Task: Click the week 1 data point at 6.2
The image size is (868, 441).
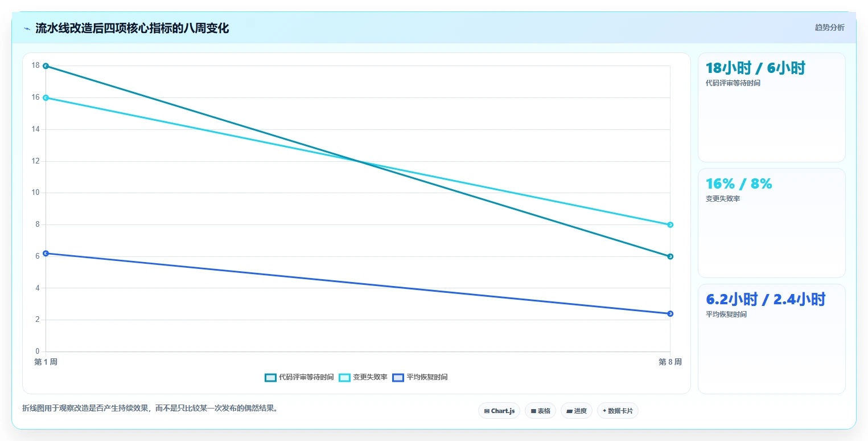Action: [46, 253]
